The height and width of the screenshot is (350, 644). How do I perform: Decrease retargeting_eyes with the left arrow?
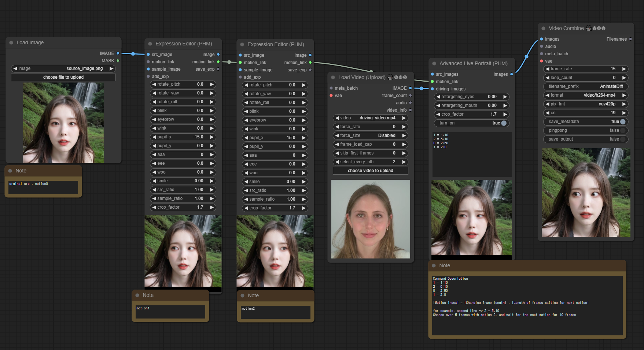[x=438, y=97]
